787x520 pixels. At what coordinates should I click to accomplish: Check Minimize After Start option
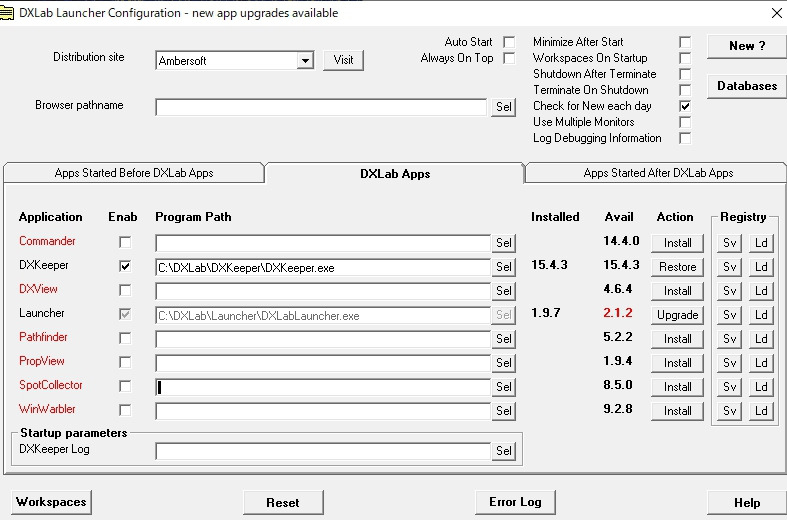pos(685,42)
